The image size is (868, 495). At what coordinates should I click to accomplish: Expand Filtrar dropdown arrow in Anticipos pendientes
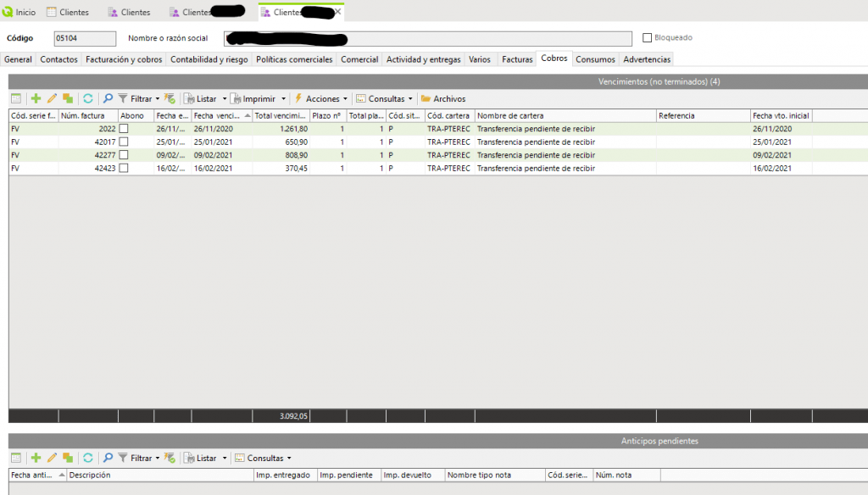[x=157, y=459]
